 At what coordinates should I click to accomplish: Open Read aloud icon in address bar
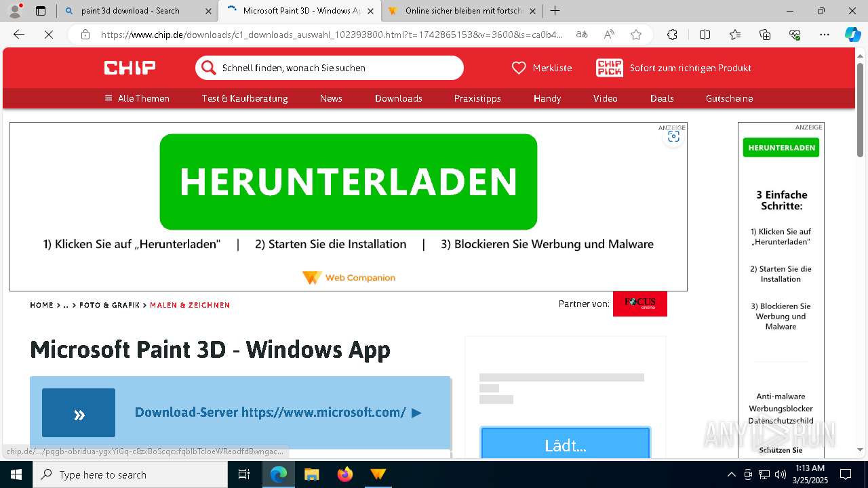[609, 35]
